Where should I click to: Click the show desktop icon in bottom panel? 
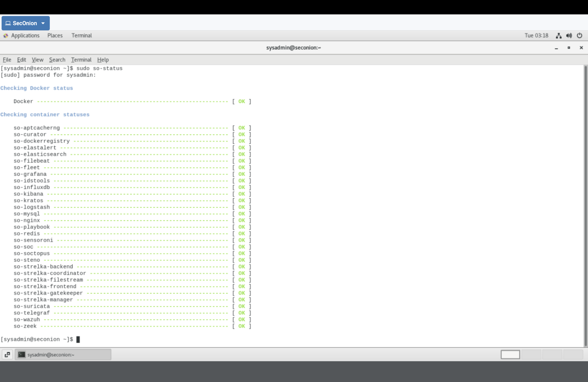(7, 355)
